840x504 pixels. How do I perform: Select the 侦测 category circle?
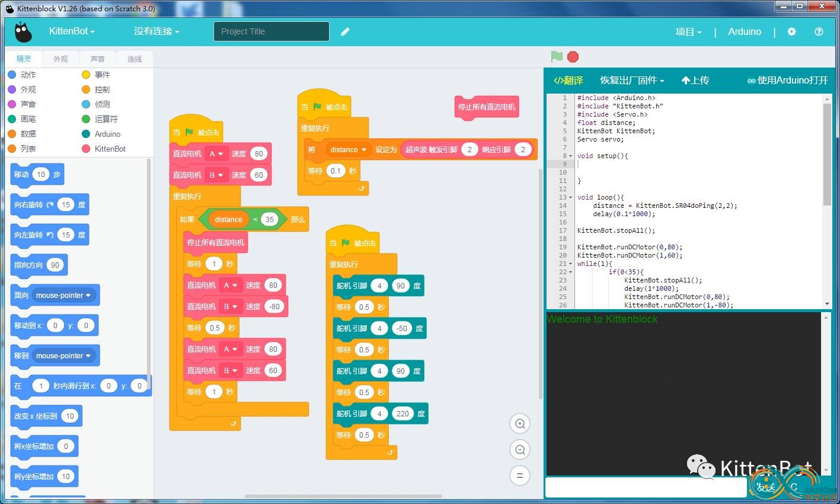86,104
